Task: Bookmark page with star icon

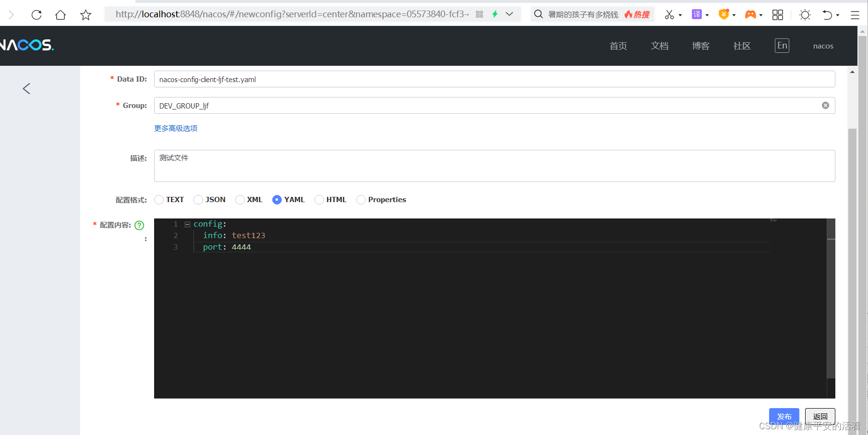Action: tap(86, 14)
